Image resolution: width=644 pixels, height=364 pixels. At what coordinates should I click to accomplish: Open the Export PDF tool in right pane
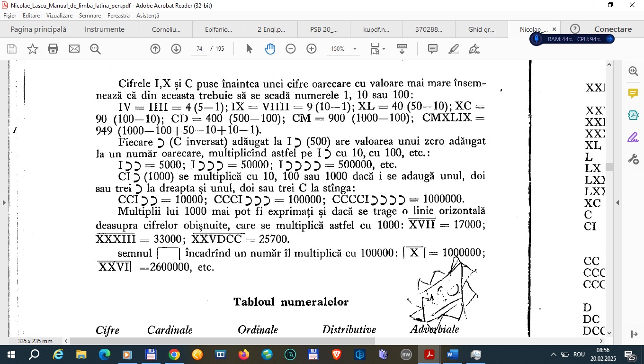pos(633,115)
